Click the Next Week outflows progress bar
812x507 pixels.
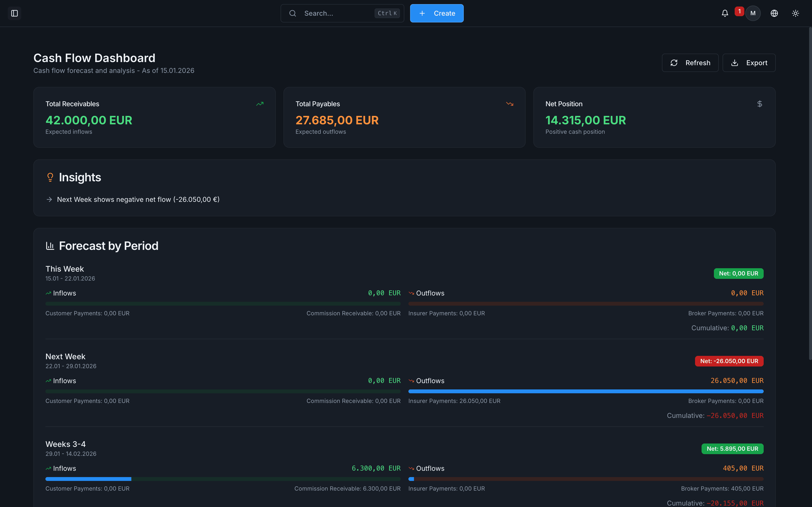(x=586, y=391)
